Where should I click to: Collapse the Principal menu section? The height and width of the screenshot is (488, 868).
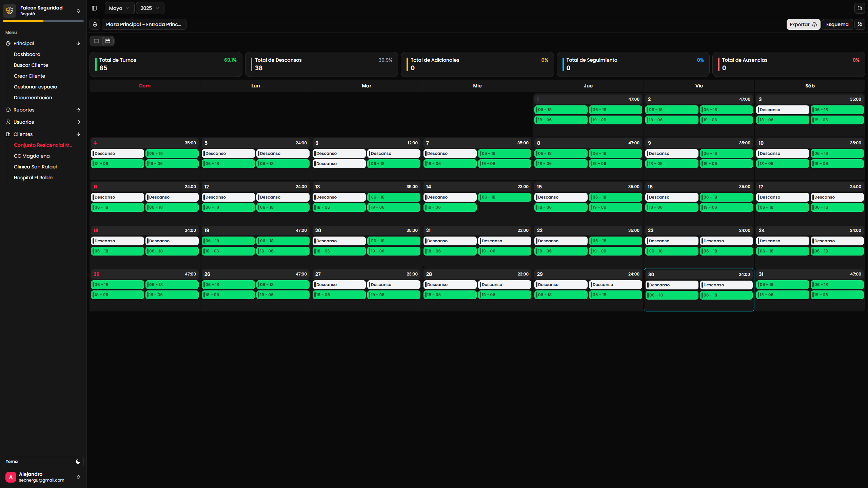pyautogui.click(x=78, y=43)
